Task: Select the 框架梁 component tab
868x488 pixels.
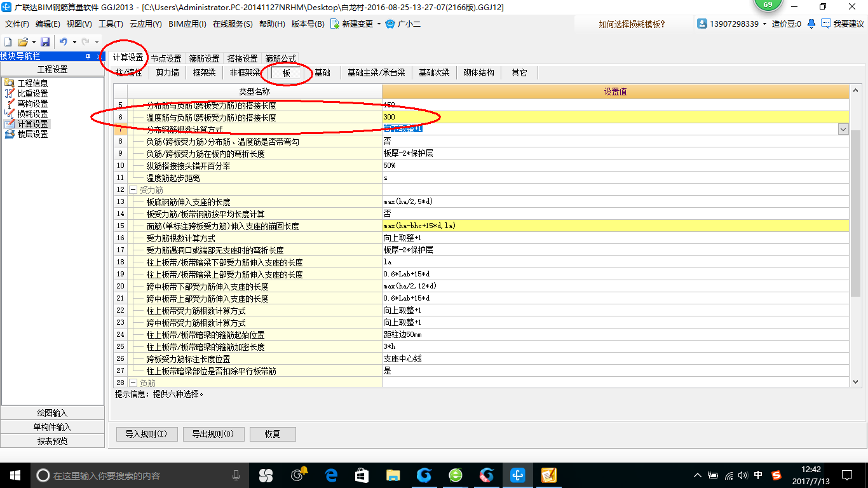Action: pyautogui.click(x=204, y=72)
